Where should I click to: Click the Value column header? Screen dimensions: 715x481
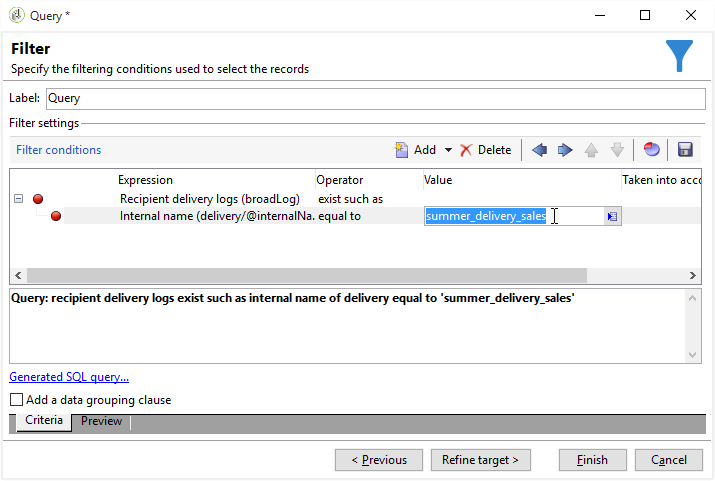pyautogui.click(x=438, y=180)
